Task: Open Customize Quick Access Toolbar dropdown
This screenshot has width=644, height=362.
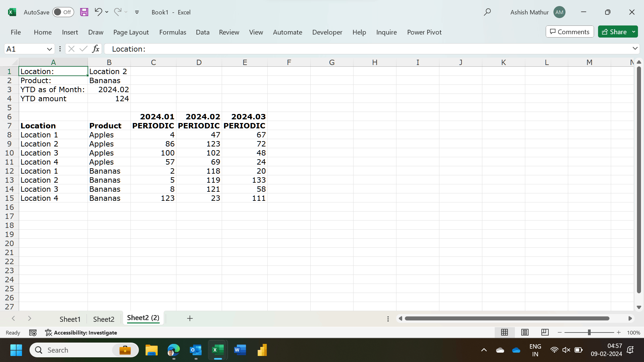Action: point(137,12)
